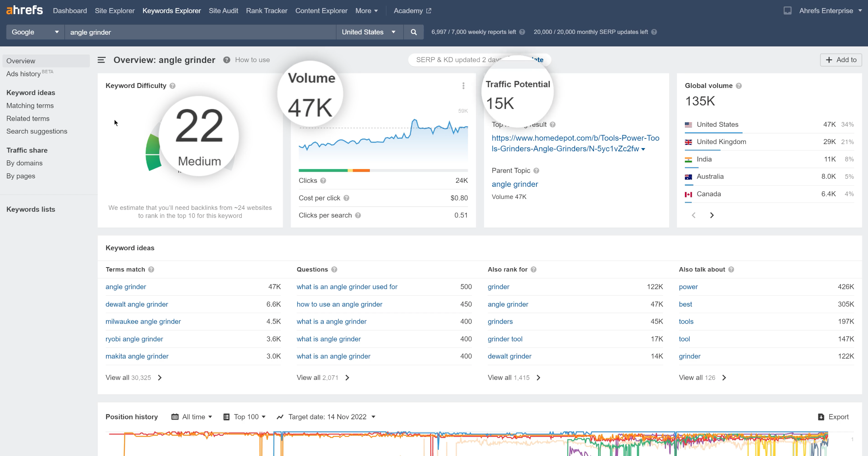
Task: Click the calendar icon beside All time filter
Action: [175, 416]
